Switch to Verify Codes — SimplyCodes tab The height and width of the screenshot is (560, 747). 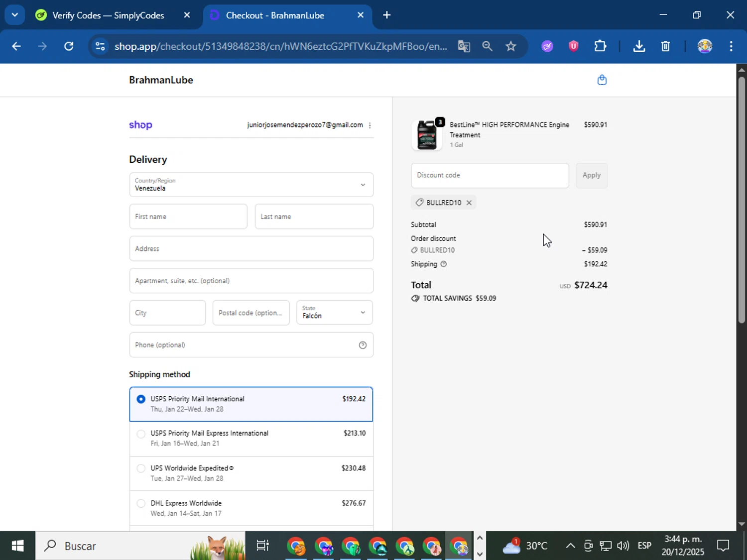click(x=108, y=15)
